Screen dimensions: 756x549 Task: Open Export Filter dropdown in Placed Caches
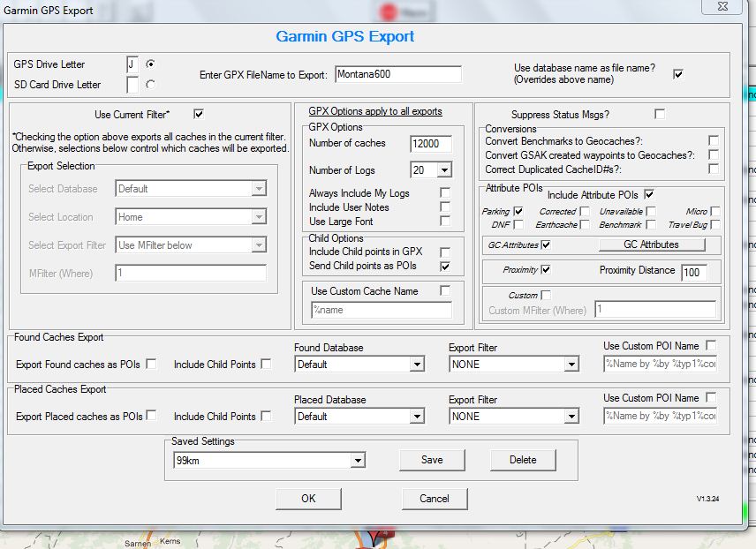point(571,417)
